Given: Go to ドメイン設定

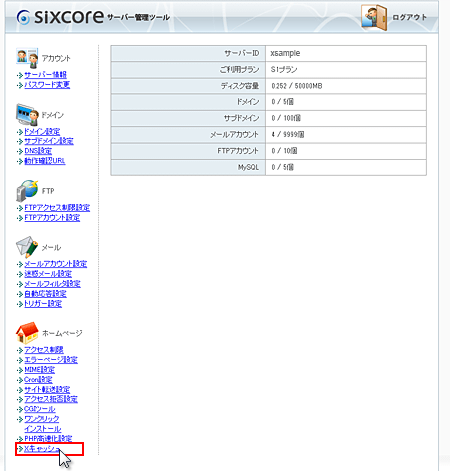Looking at the screenshot, I should tap(42, 131).
